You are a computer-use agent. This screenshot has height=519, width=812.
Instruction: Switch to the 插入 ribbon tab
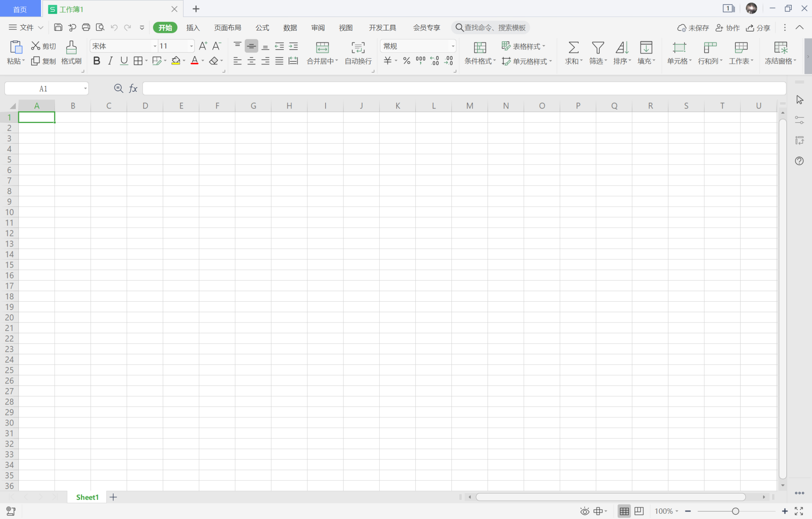click(x=193, y=27)
